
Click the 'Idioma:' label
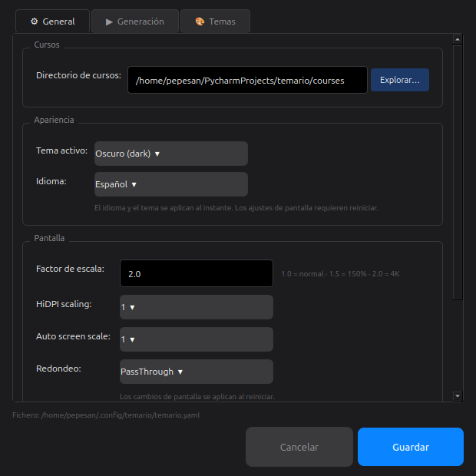point(51,181)
